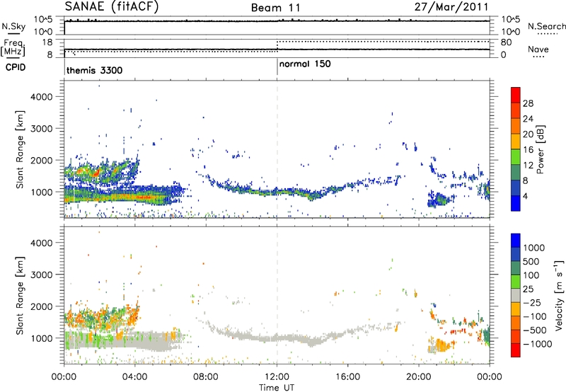566x392 pixels.
Task: Click the dotted line sample under N.Search
Action: click(547, 33)
